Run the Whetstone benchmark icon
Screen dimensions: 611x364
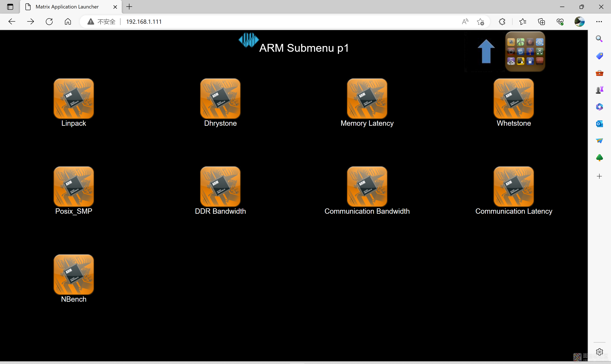[514, 98]
